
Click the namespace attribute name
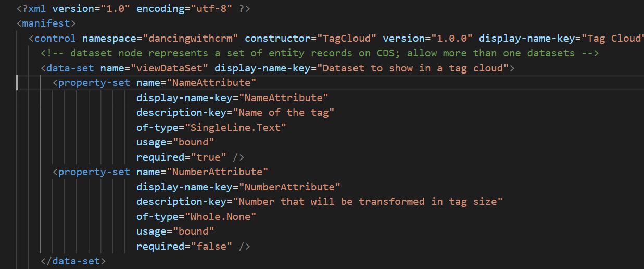tap(109, 39)
